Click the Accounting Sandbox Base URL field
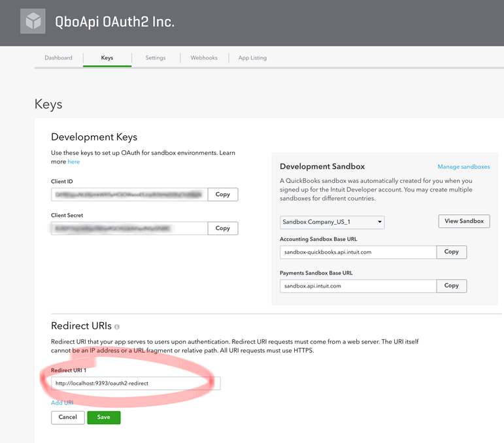Image resolution: width=504 pixels, height=443 pixels. click(358, 252)
